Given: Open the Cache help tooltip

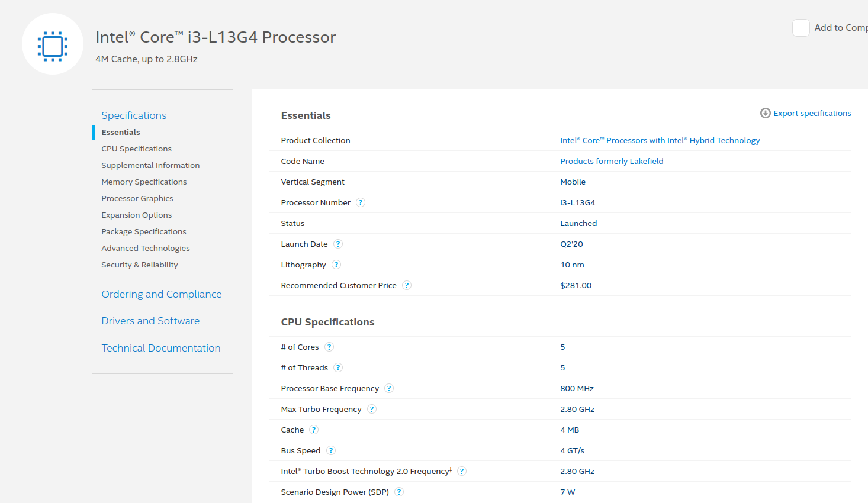Looking at the screenshot, I should [314, 430].
